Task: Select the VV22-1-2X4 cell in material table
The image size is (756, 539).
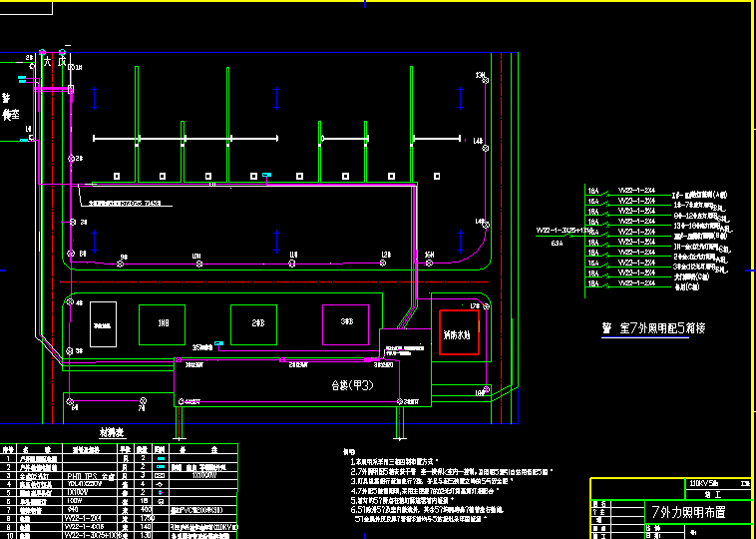Action: pos(81,518)
